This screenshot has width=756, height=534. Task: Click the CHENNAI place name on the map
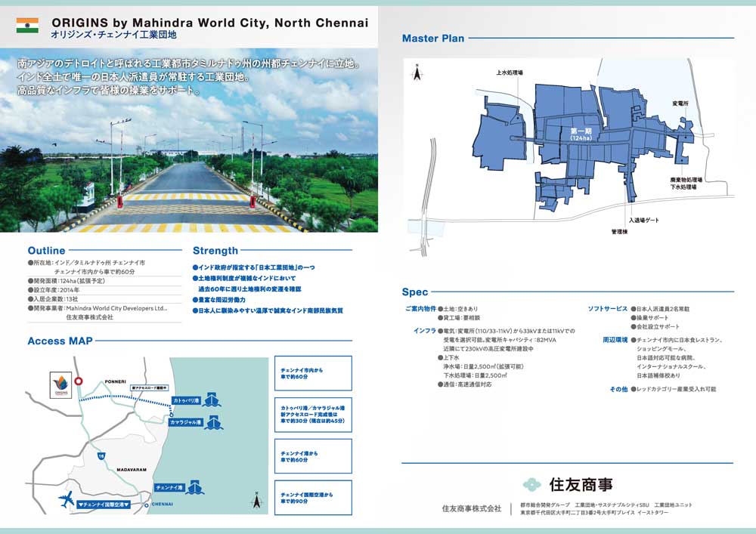(162, 504)
